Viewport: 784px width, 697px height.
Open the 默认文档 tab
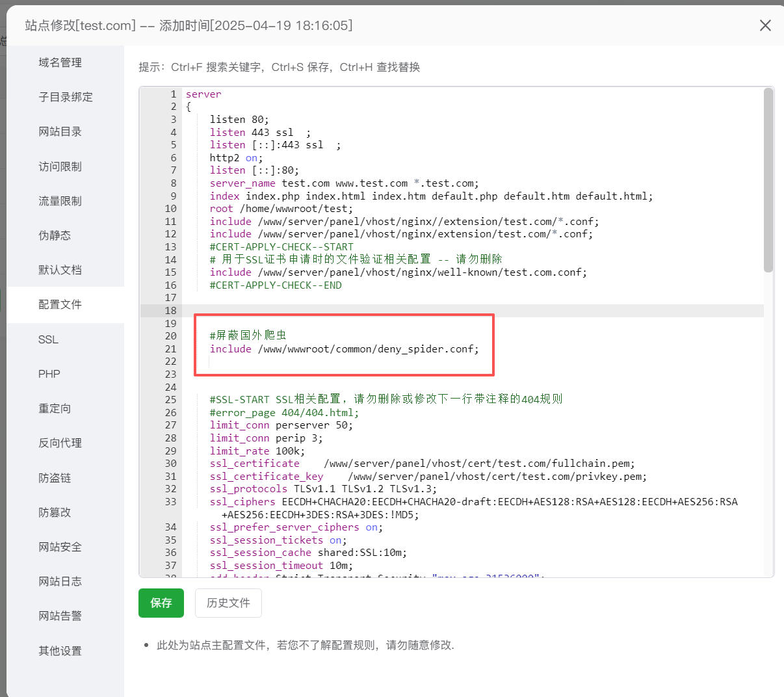pos(60,270)
